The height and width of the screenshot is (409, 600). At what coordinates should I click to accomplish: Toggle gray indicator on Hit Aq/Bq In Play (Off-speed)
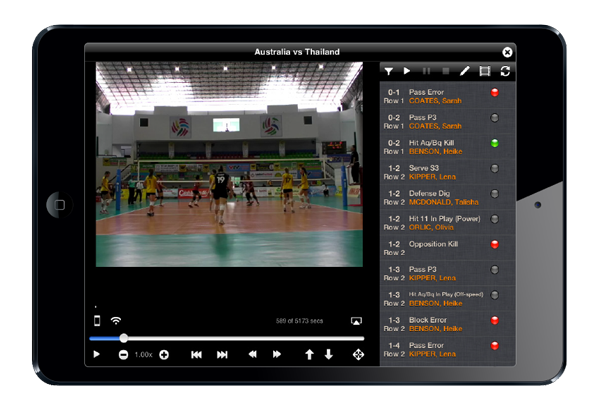[x=495, y=295]
